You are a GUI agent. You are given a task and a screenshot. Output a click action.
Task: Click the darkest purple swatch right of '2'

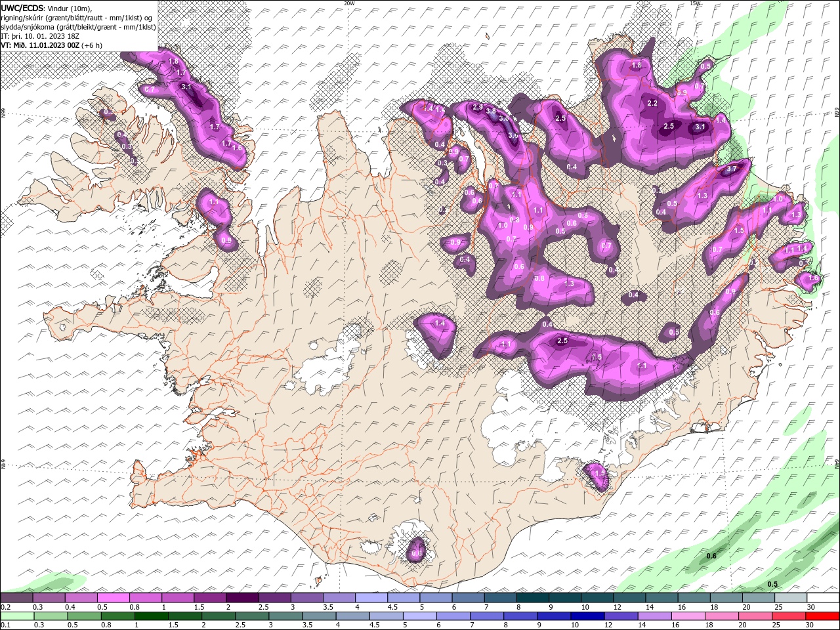tap(242, 597)
